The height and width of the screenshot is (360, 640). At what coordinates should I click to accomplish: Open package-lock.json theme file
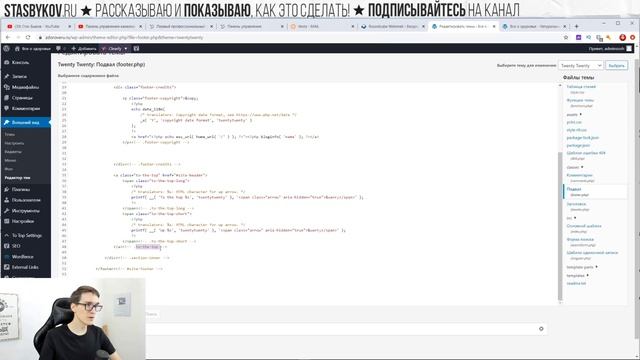[x=582, y=138]
